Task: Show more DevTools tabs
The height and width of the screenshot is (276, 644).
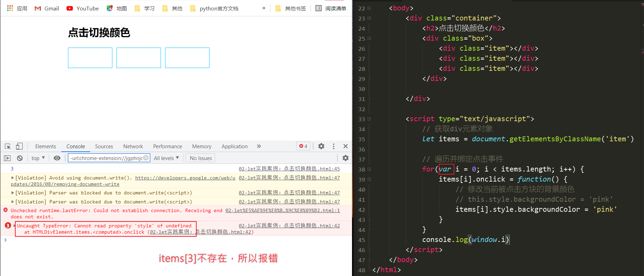Action: coord(259,146)
